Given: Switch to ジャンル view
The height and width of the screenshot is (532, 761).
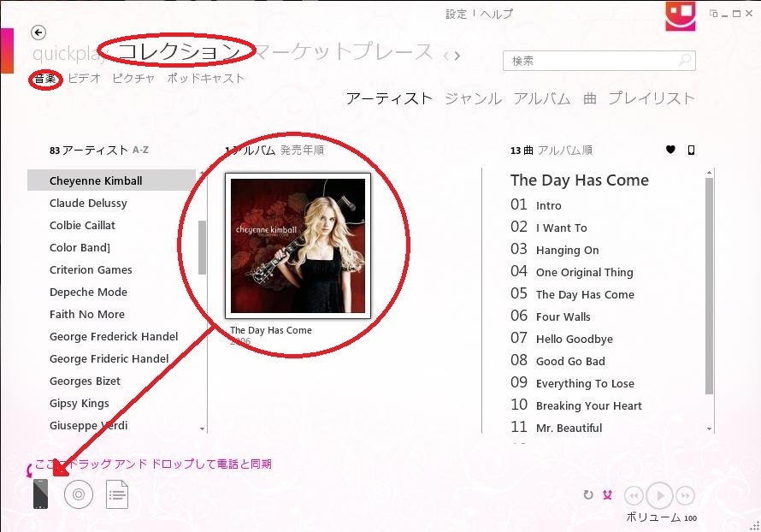Looking at the screenshot, I should pyautogui.click(x=473, y=98).
